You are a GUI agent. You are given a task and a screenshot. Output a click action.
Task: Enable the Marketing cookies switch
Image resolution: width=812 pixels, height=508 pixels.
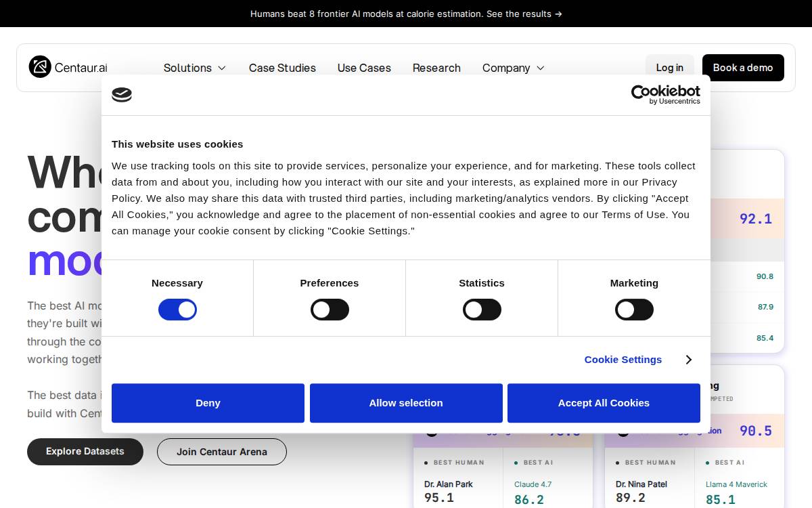click(634, 310)
